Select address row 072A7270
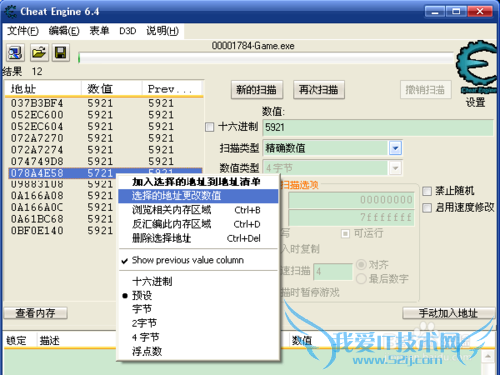This screenshot has width=500, height=375. (x=104, y=138)
